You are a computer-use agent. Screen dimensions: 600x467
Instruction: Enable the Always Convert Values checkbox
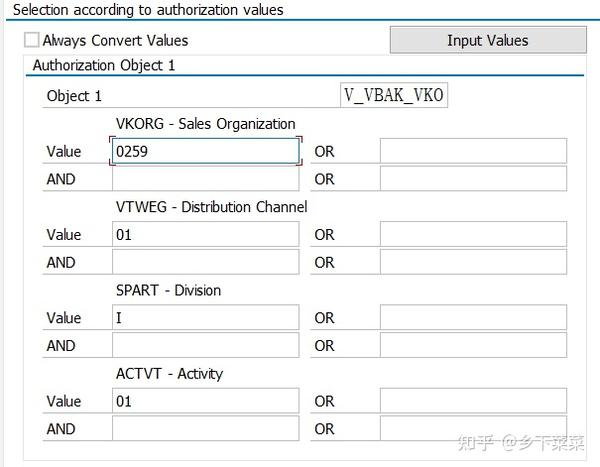[32, 41]
